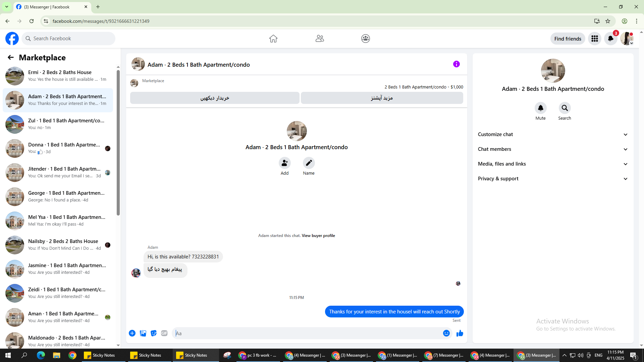The width and height of the screenshot is (644, 362).
Task: Open the Facebook menu grid icon
Action: tap(595, 39)
